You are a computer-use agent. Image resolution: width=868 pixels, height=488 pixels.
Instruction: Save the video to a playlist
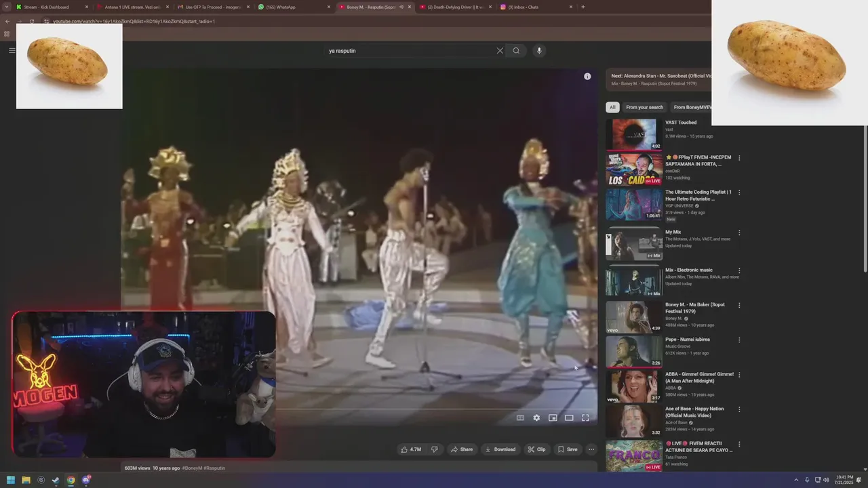(568, 449)
